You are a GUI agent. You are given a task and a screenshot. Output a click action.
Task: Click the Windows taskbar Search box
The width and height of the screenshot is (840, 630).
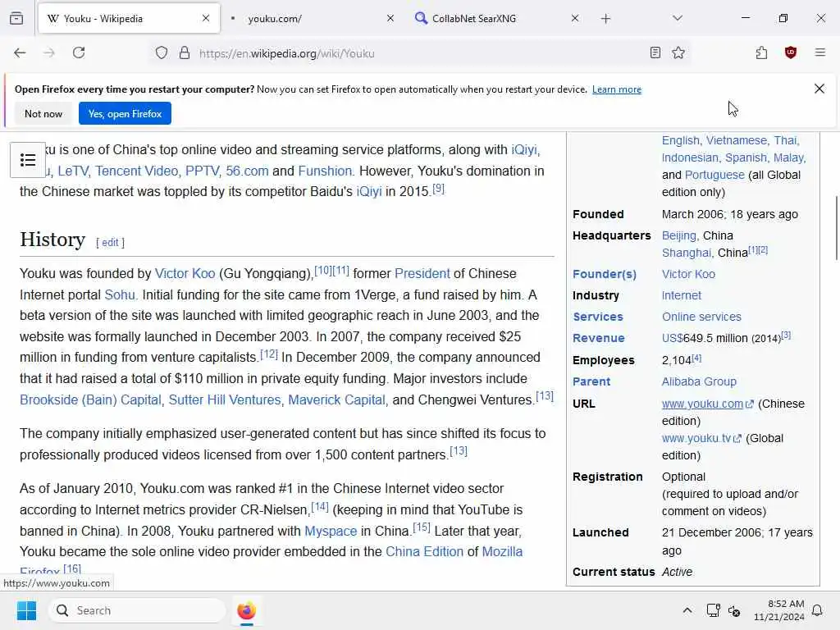[138, 610]
